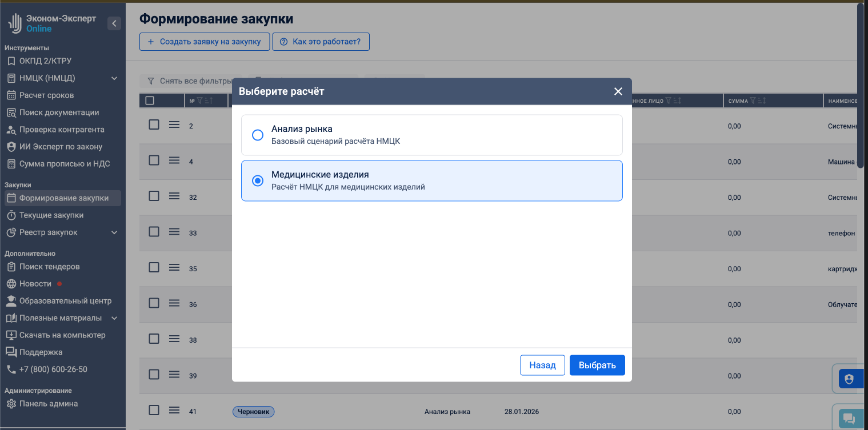Click the page vertical scrollbar
The image size is (868, 430).
[x=861, y=86]
